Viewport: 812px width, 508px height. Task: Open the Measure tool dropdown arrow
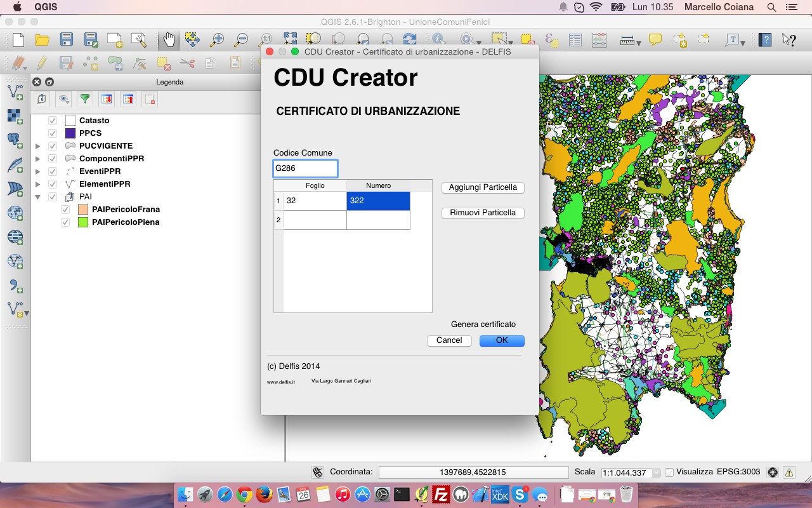click(x=638, y=43)
